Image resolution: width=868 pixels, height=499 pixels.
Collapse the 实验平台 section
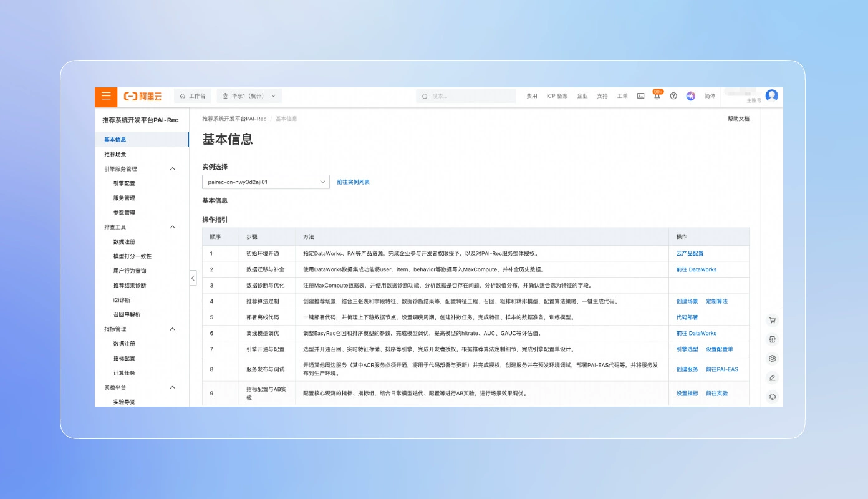(x=173, y=387)
